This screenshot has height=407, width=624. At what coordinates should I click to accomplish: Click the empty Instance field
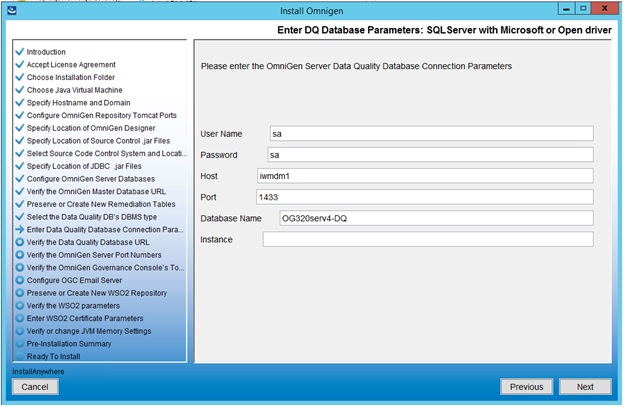click(x=428, y=239)
